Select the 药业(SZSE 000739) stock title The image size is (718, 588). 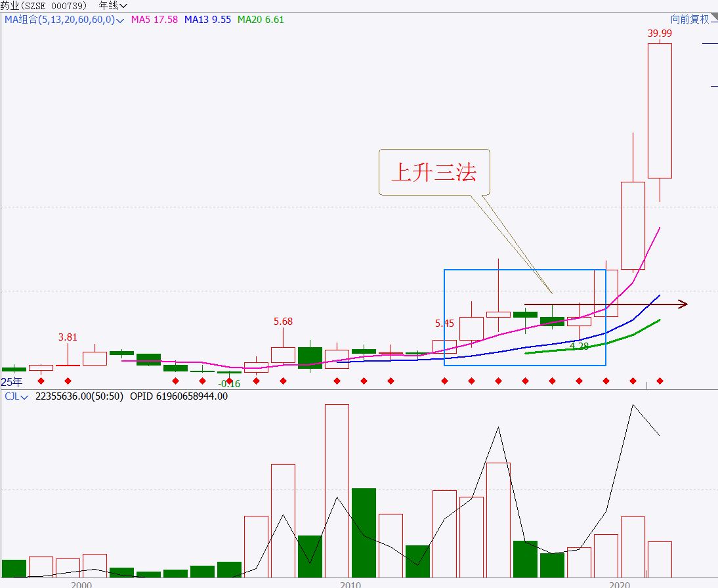point(43,5)
